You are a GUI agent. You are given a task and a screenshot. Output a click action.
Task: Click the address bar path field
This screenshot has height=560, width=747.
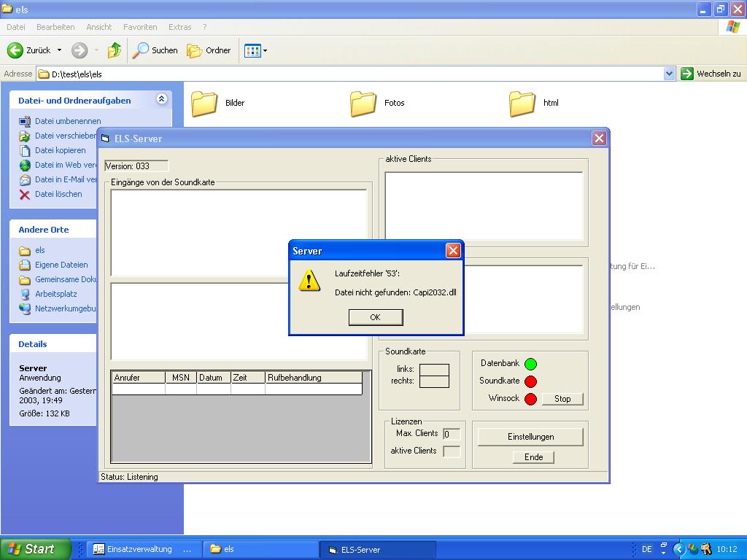(350, 74)
